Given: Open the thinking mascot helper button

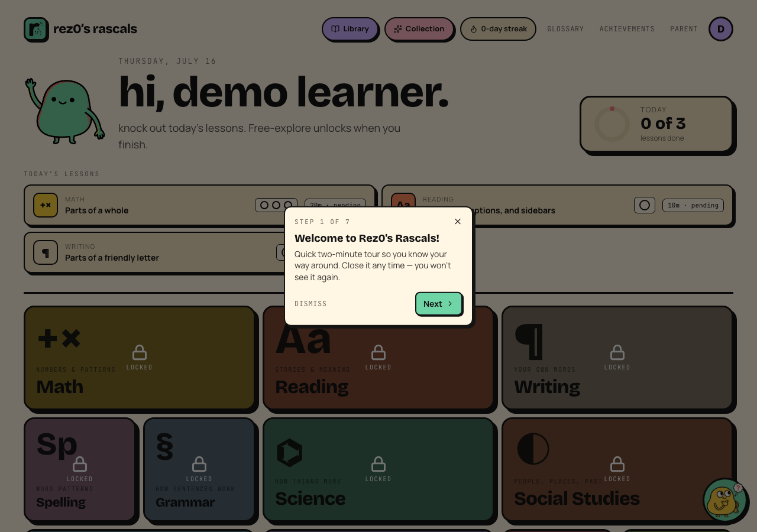Looking at the screenshot, I should coord(725,500).
